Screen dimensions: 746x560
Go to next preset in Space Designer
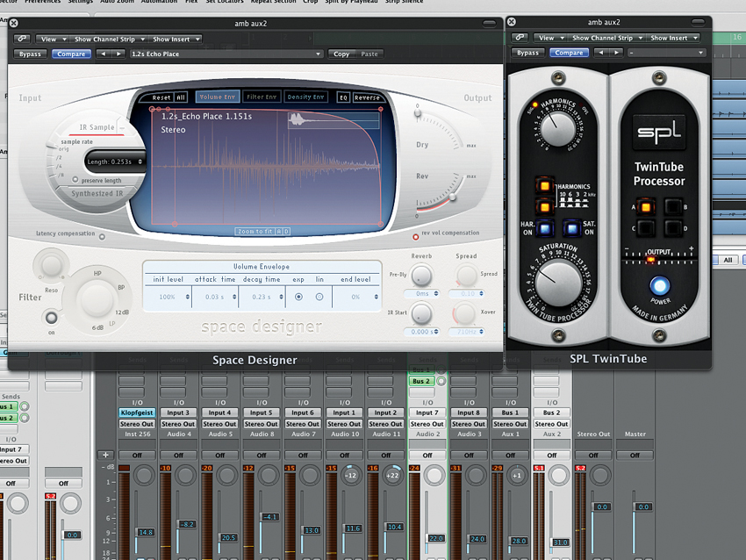pos(118,54)
